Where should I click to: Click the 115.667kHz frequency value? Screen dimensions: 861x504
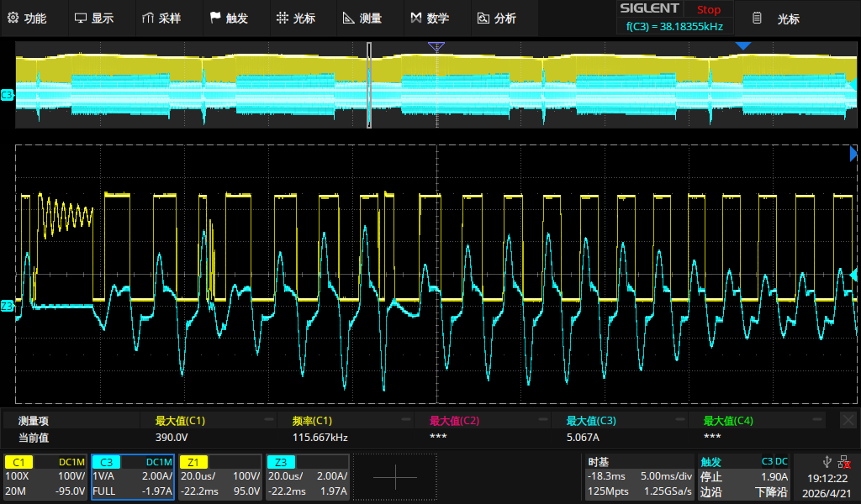(320, 437)
